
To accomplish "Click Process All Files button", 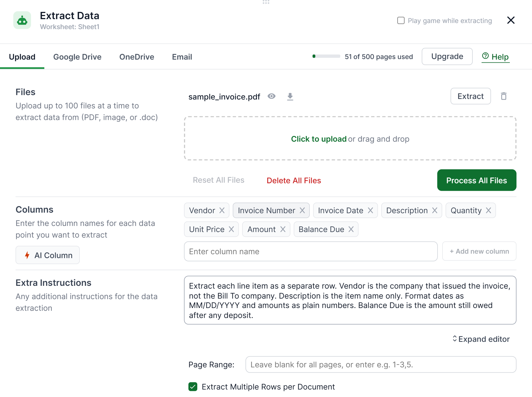I will click(477, 180).
